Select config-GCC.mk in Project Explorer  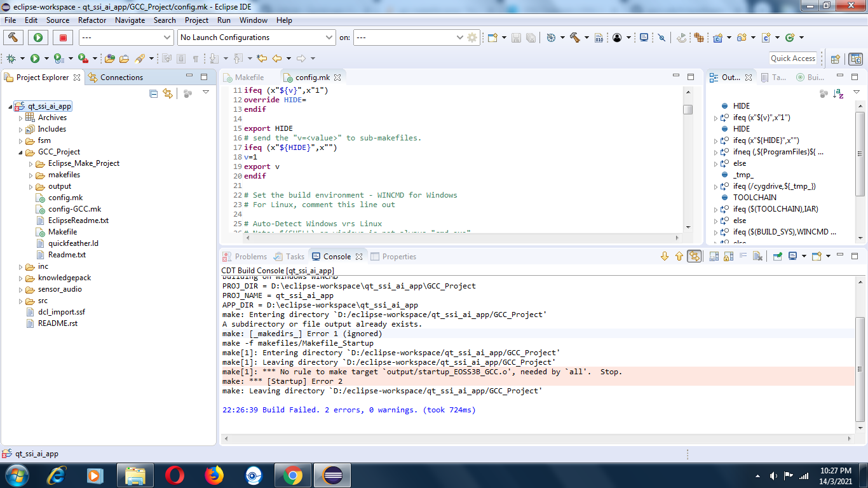click(x=74, y=209)
